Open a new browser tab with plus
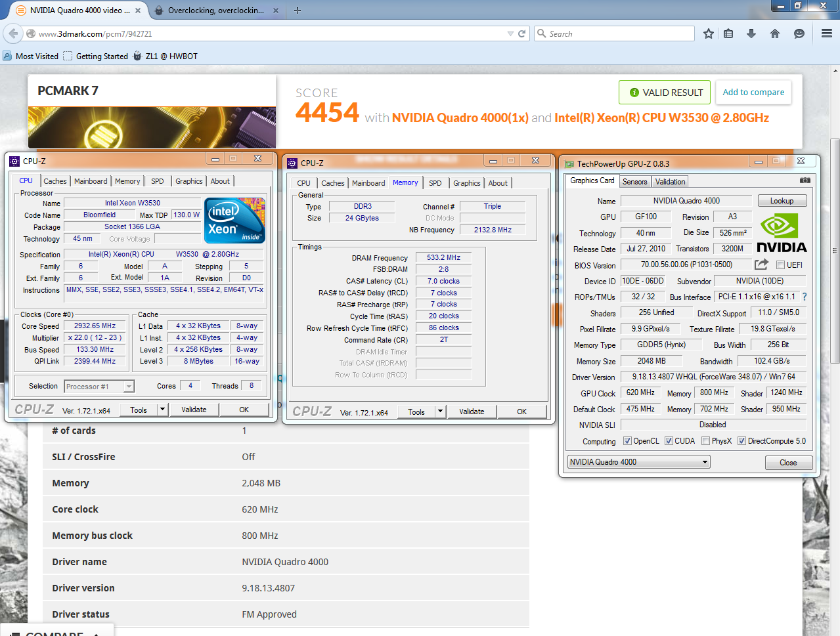The height and width of the screenshot is (636, 840). point(298,11)
